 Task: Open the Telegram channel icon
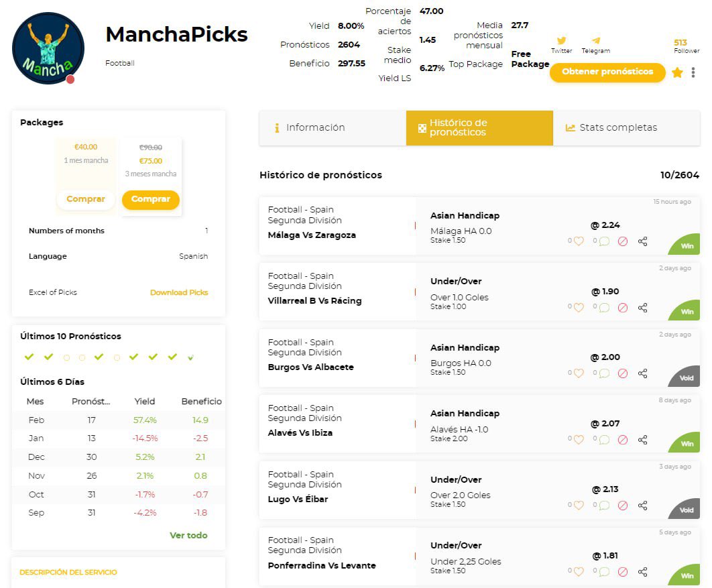point(596,41)
